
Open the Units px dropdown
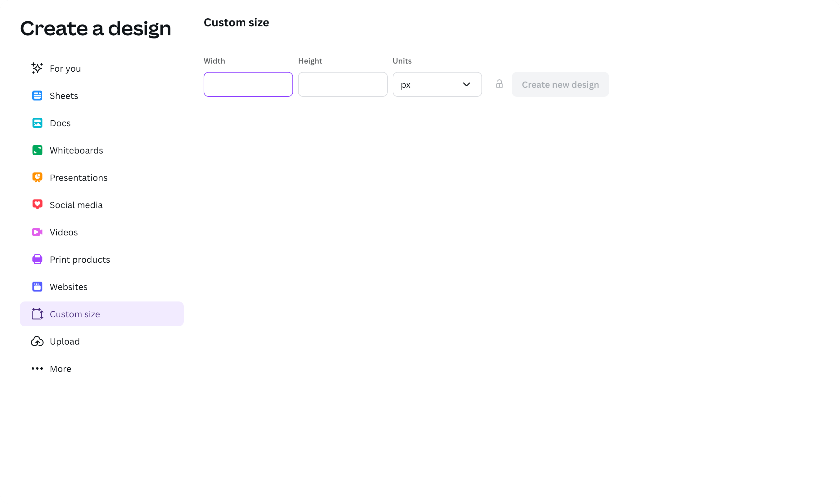[x=437, y=84]
